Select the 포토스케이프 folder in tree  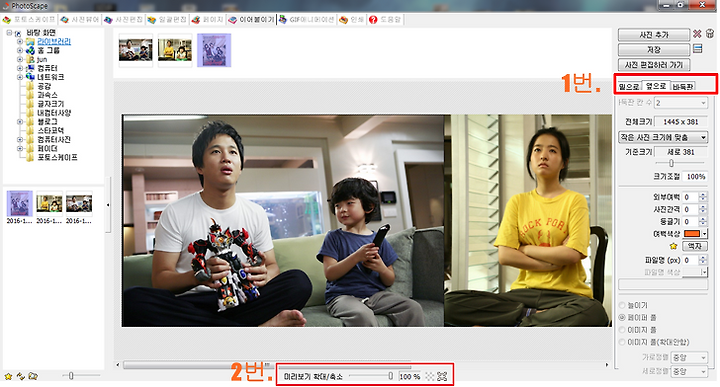click(x=57, y=157)
